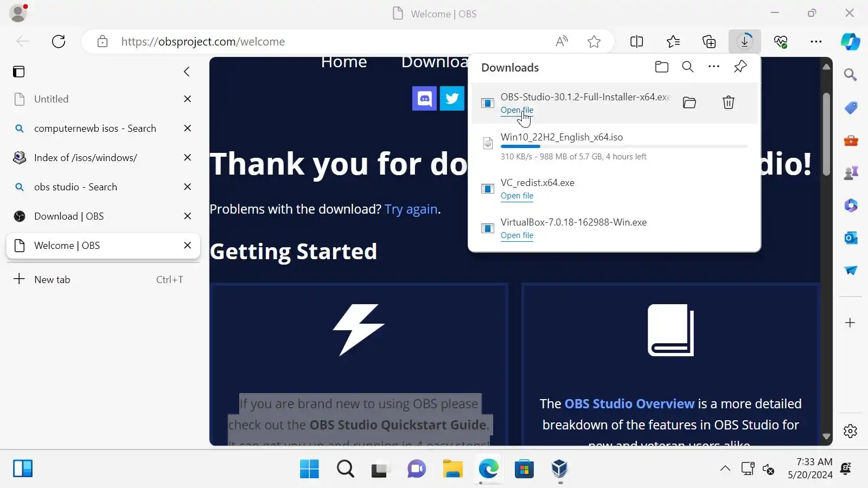The width and height of the screenshot is (868, 488).
Task: Open Copilot in Edge
Action: [850, 41]
